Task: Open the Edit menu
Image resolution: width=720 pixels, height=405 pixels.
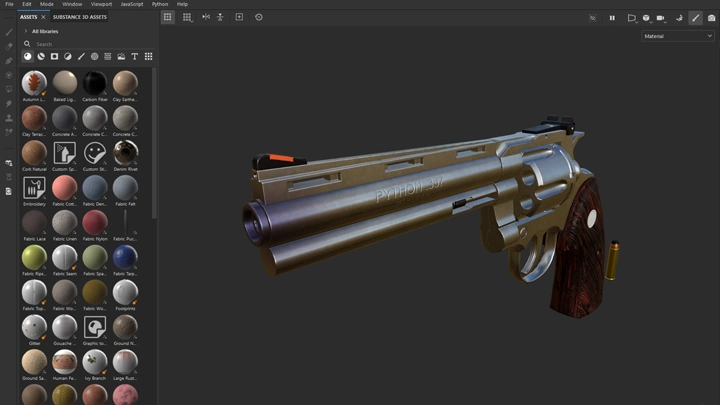Action: pos(27,4)
